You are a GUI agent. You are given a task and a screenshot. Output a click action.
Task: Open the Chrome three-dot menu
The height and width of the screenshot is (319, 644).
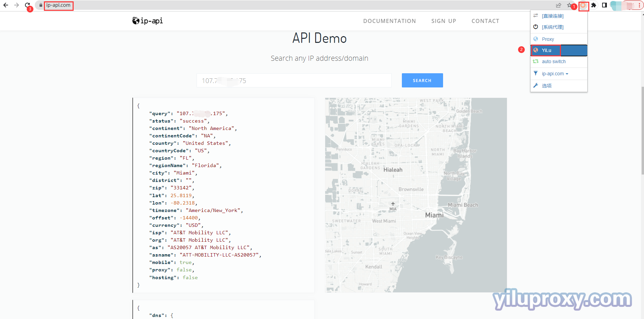click(x=639, y=5)
